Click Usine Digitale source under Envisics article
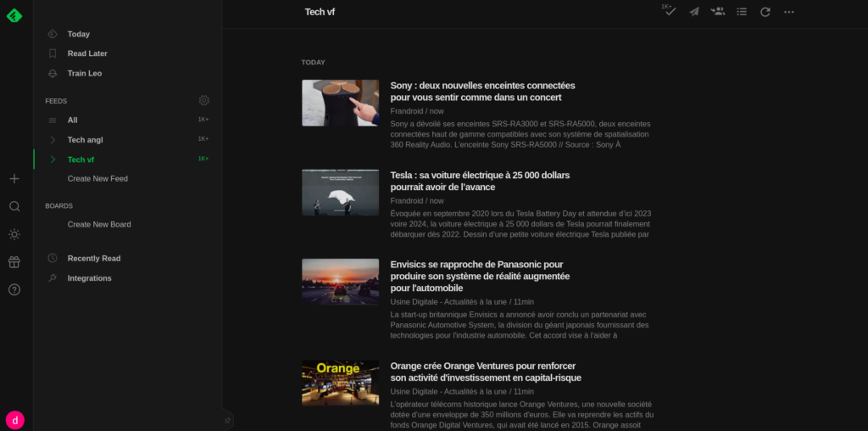The height and width of the screenshot is (431, 868). (462, 302)
